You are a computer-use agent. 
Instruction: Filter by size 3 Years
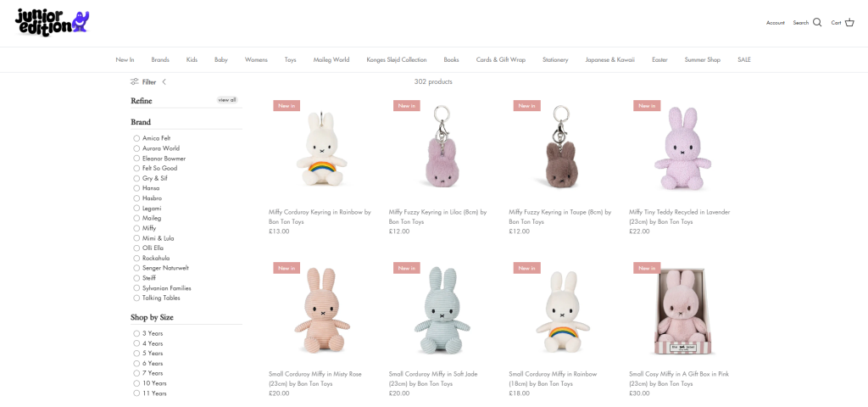coord(147,333)
